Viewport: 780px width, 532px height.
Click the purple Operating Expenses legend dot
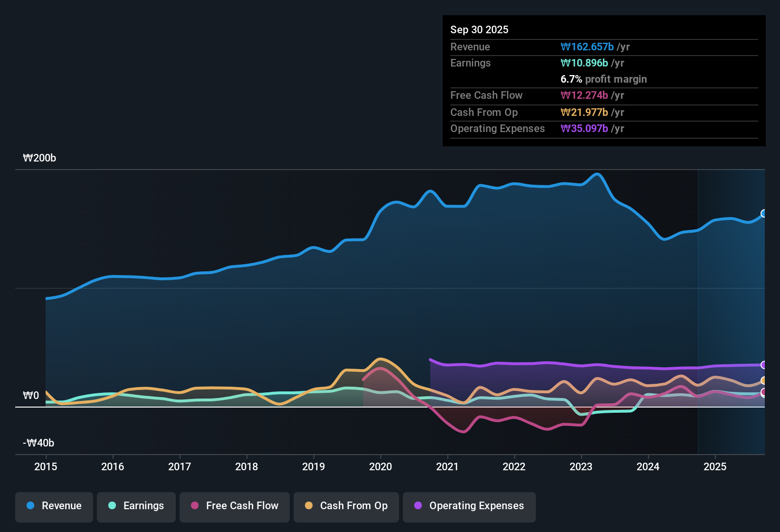pyautogui.click(x=418, y=506)
